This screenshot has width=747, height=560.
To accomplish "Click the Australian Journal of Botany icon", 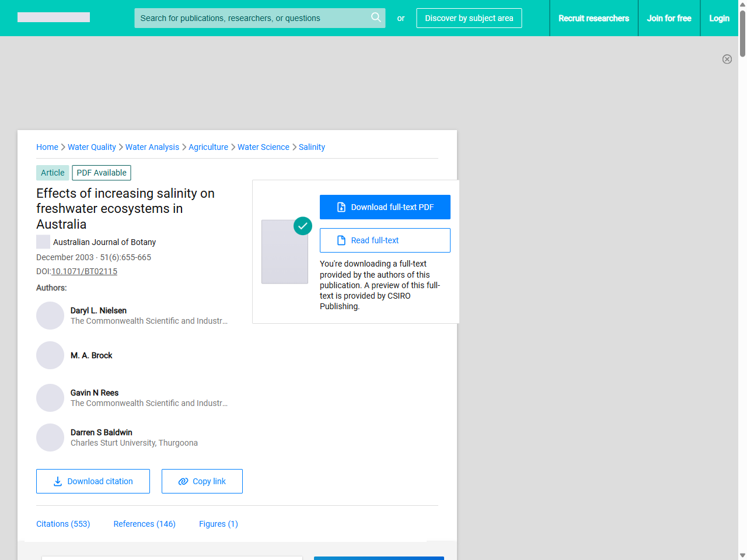I will coord(43,242).
